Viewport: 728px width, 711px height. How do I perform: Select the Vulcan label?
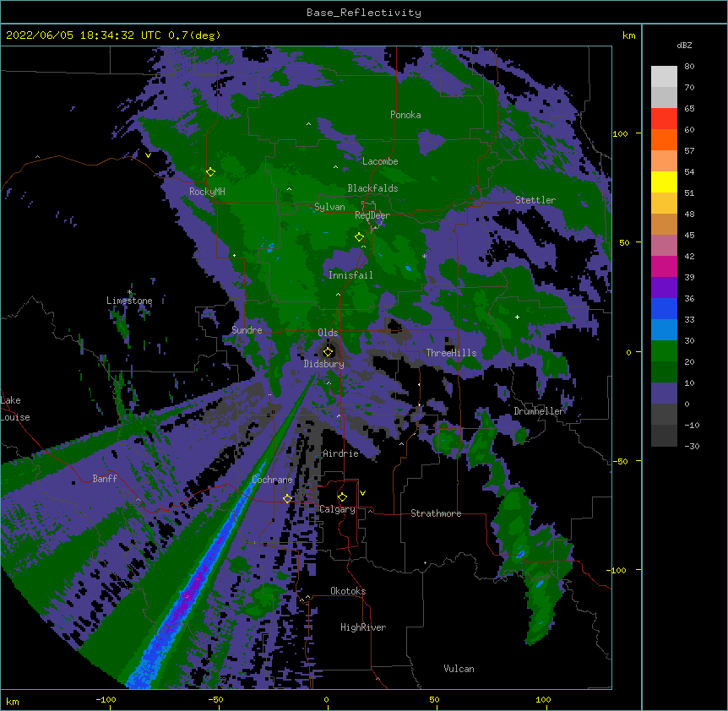coord(459,669)
